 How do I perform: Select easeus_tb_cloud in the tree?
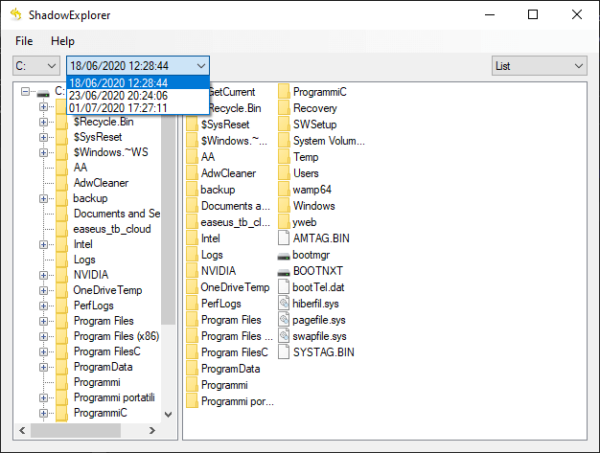112,229
